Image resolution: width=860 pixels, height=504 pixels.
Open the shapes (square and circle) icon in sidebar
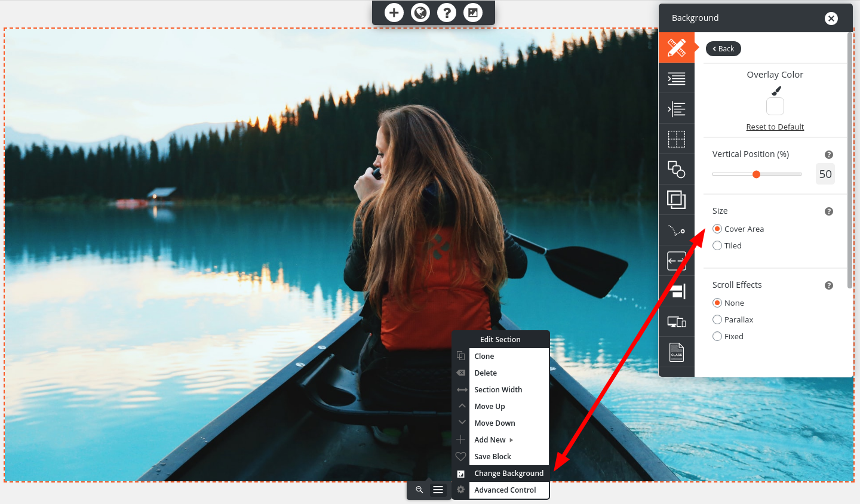(677, 170)
